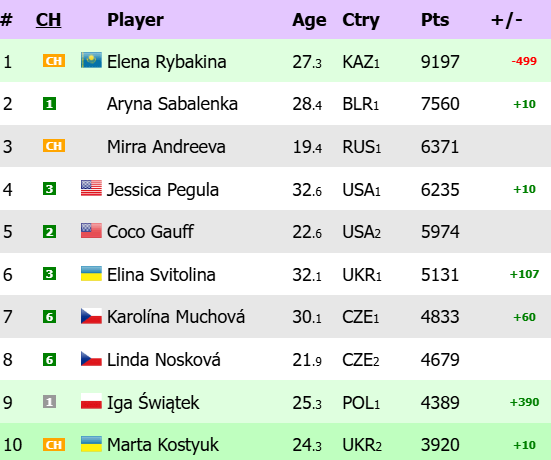The width and height of the screenshot is (551, 460).
Task: Click the Age column header
Action: (309, 20)
